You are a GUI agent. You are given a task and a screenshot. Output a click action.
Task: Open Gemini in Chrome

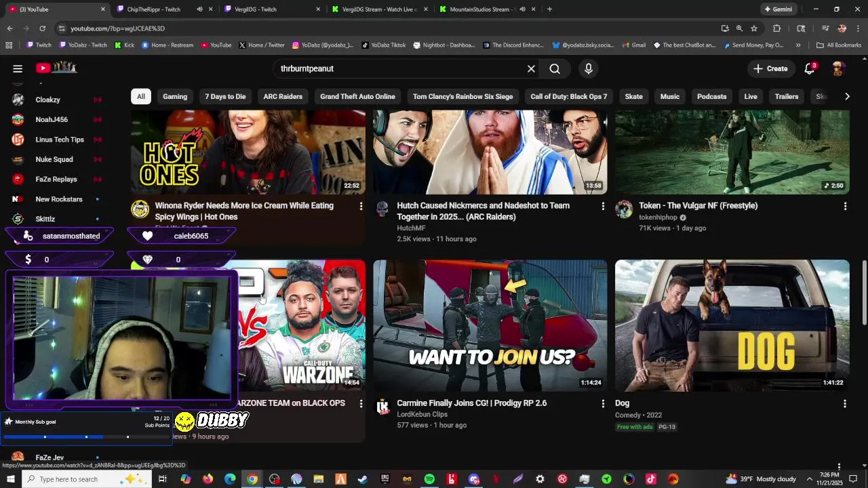778,9
